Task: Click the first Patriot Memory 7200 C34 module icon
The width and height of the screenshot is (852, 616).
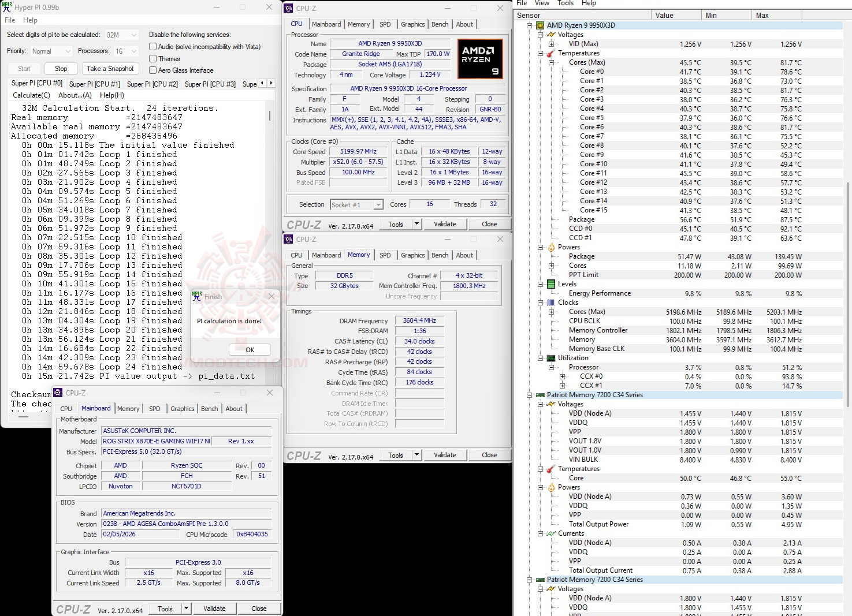Action: point(540,395)
